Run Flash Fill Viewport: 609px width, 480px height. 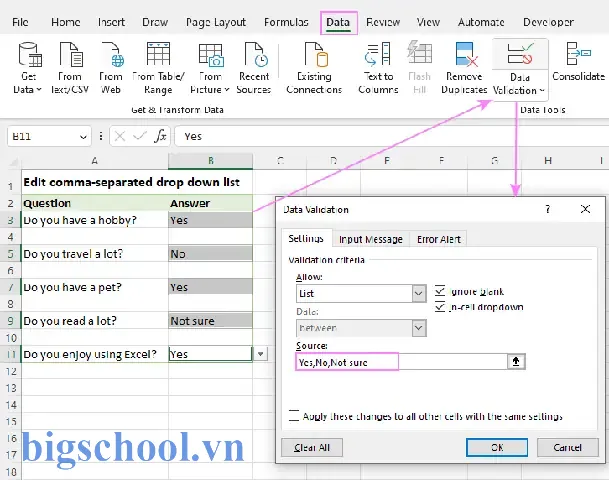click(x=419, y=68)
